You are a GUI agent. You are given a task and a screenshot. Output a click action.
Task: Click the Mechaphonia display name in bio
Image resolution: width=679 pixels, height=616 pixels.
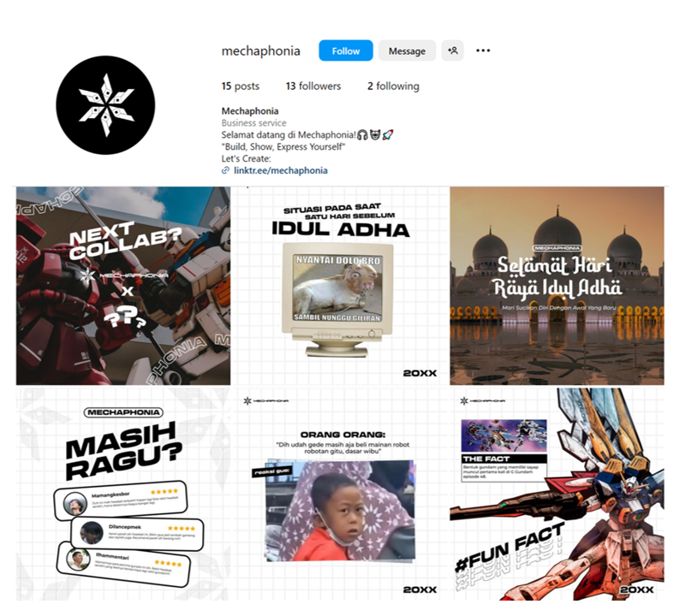click(250, 111)
